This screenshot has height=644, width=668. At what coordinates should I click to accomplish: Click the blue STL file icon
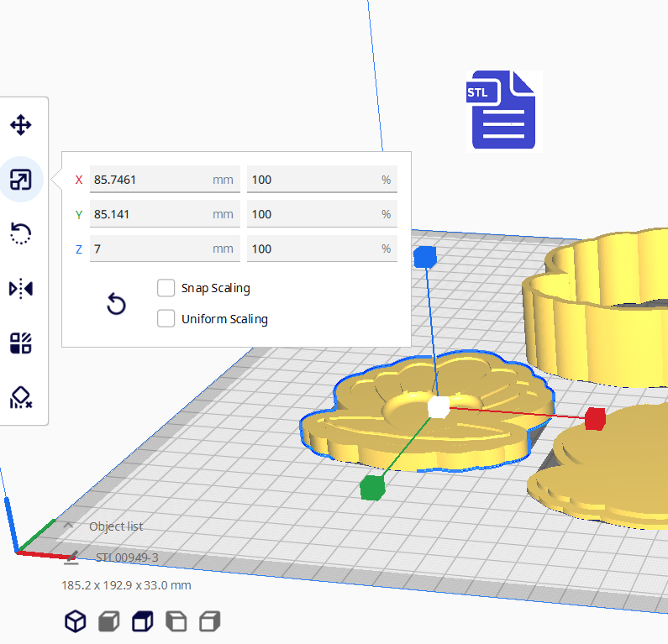tap(503, 110)
